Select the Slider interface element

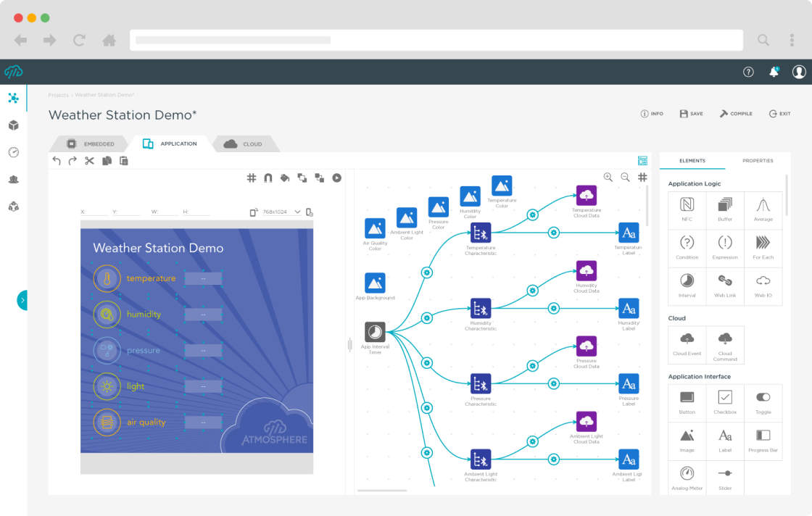click(x=725, y=478)
